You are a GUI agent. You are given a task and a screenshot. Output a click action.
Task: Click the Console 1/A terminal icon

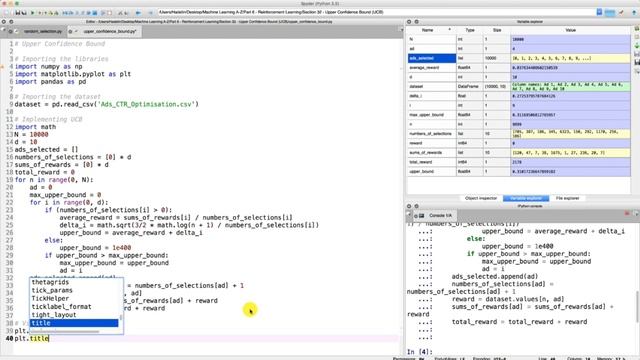pos(422,216)
